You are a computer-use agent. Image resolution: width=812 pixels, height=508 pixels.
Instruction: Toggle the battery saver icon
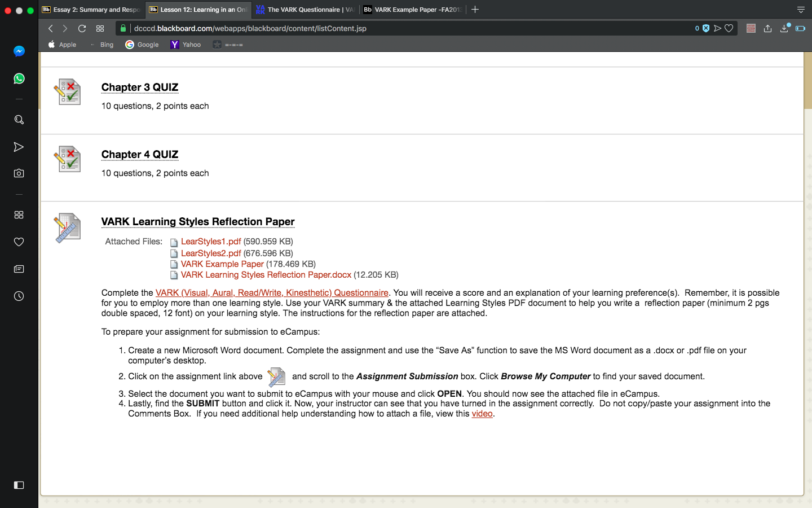pos(800,28)
